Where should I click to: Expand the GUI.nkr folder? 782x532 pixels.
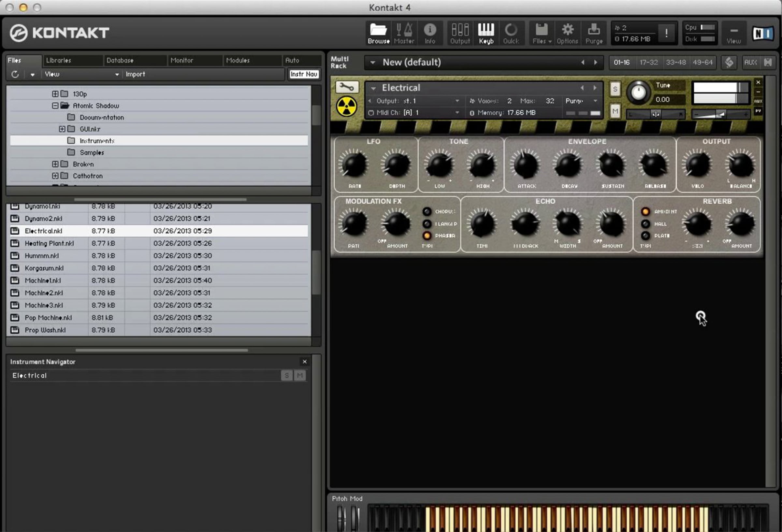[x=62, y=129]
